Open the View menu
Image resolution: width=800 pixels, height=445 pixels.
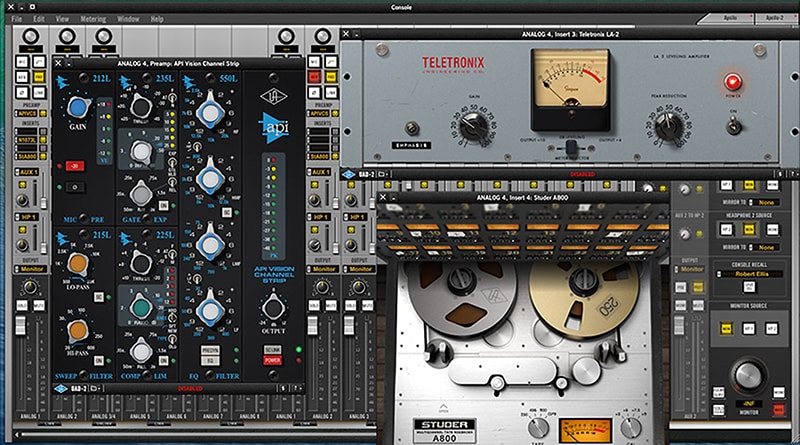click(62, 19)
